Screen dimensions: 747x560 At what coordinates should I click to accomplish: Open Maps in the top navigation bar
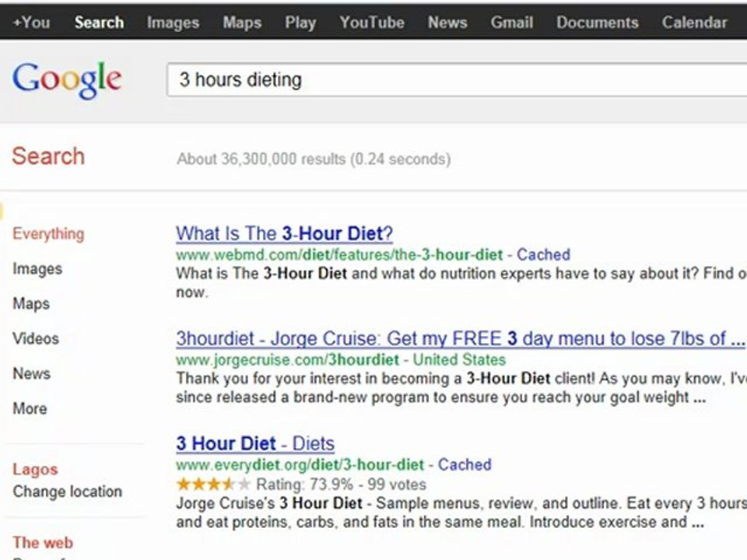(x=242, y=23)
